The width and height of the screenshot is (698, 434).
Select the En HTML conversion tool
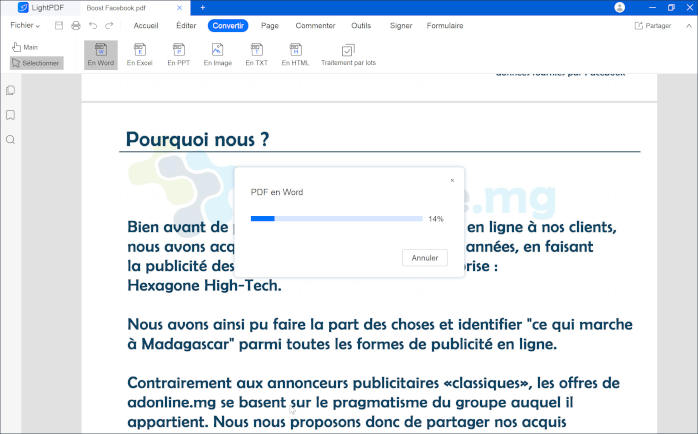click(295, 54)
